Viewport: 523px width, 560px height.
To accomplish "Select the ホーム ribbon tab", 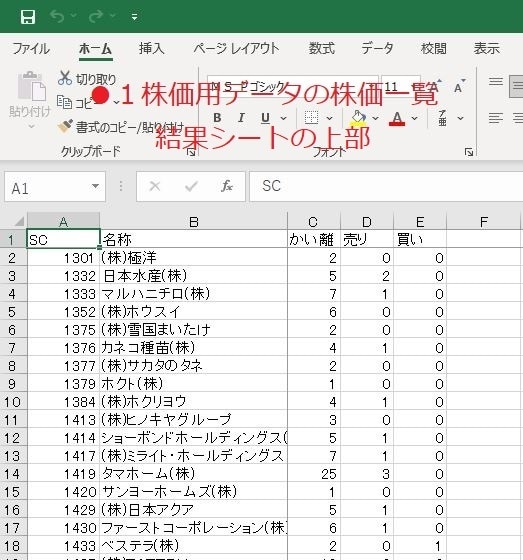I will [95, 48].
